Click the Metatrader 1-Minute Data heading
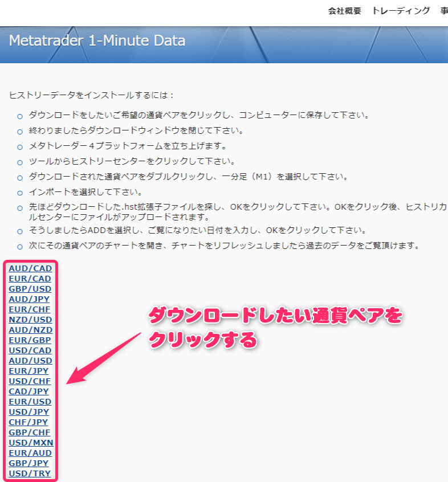 (x=97, y=40)
